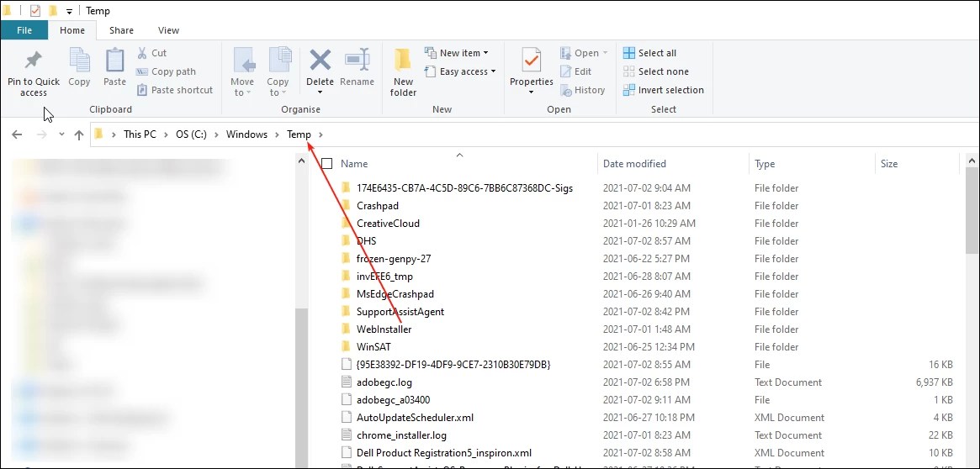Click the Rename icon
Image resolution: width=980 pixels, height=469 pixels.
(x=358, y=60)
